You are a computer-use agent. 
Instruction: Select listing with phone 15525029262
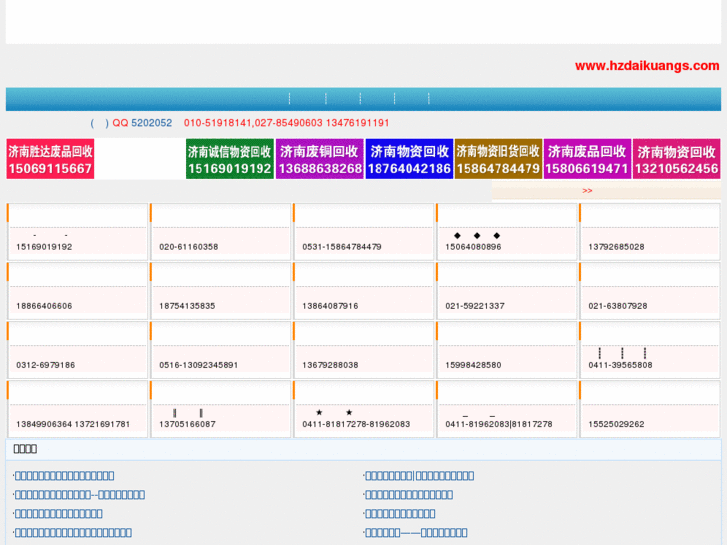[x=650, y=409]
